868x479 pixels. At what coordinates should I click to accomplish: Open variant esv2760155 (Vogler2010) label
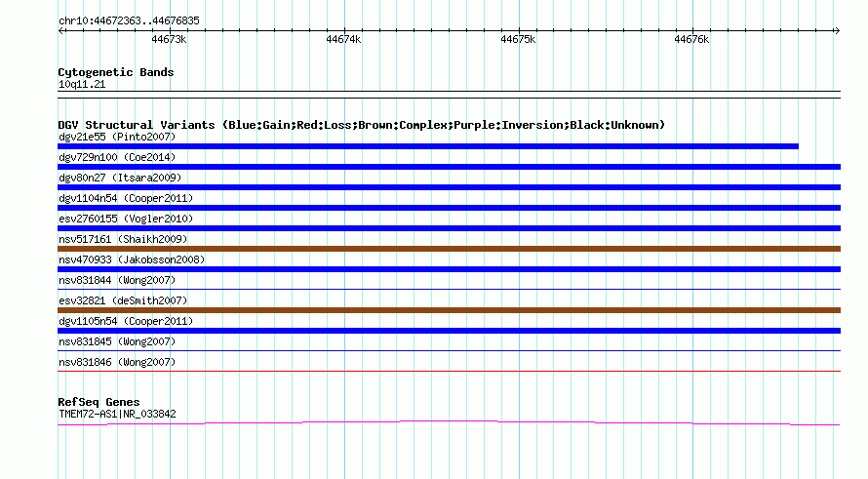(x=126, y=219)
